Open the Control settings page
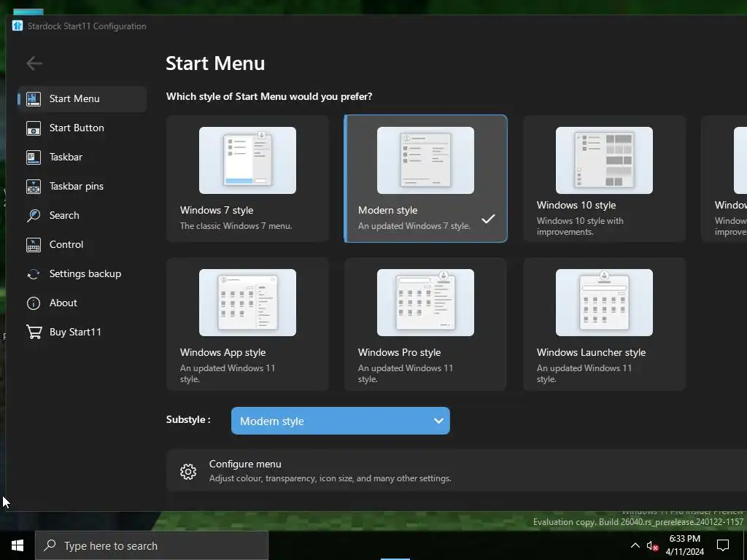The width and height of the screenshot is (747, 560). pos(82,245)
